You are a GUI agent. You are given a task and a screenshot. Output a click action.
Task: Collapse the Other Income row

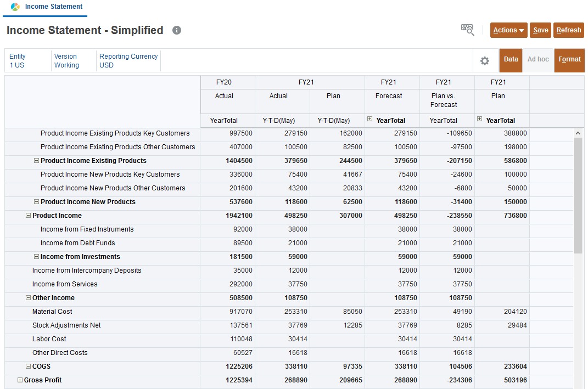point(29,298)
